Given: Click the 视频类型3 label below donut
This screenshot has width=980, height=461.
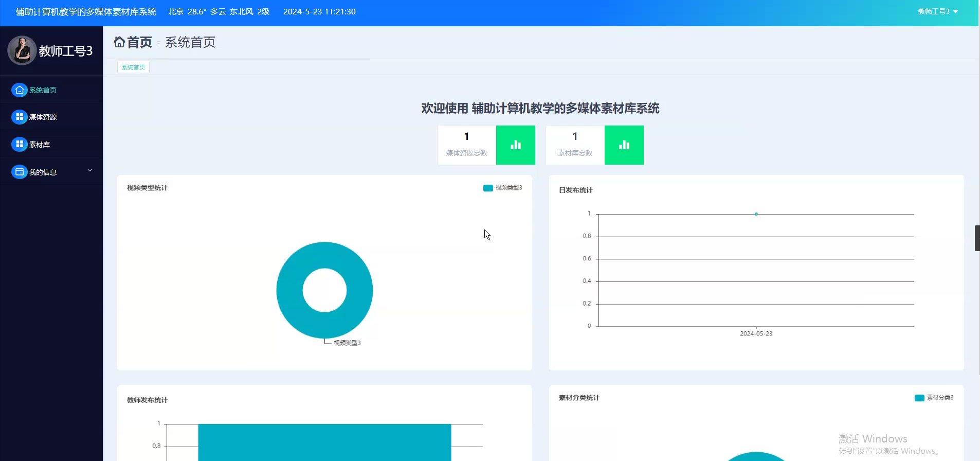Looking at the screenshot, I should pos(347,343).
